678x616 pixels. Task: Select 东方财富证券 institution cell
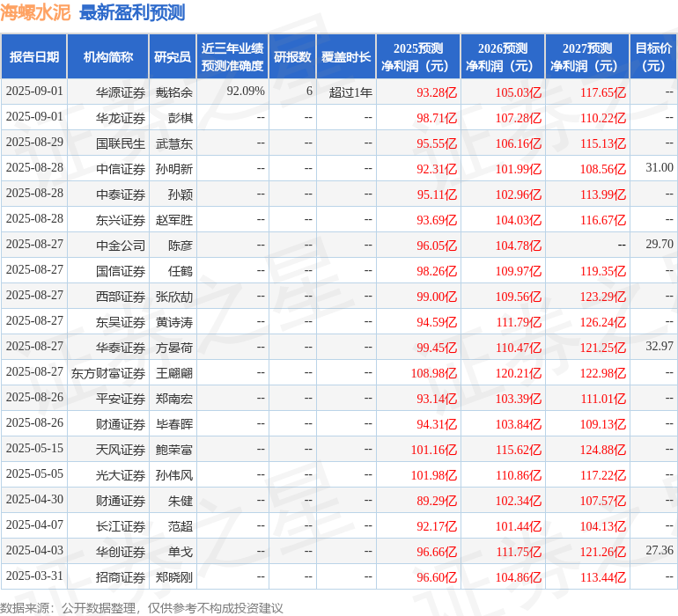tap(108, 373)
